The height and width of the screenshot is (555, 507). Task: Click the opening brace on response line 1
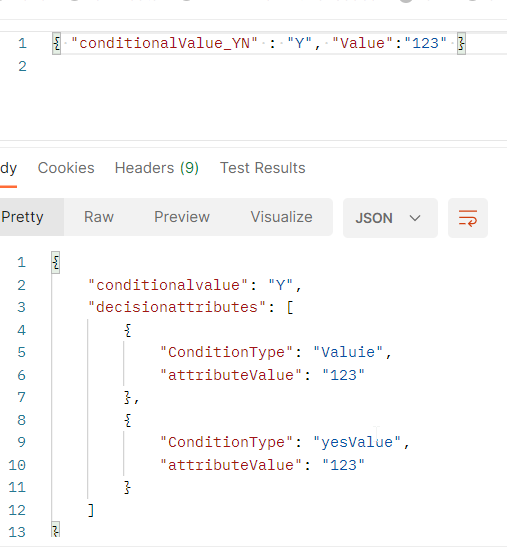[56, 263]
